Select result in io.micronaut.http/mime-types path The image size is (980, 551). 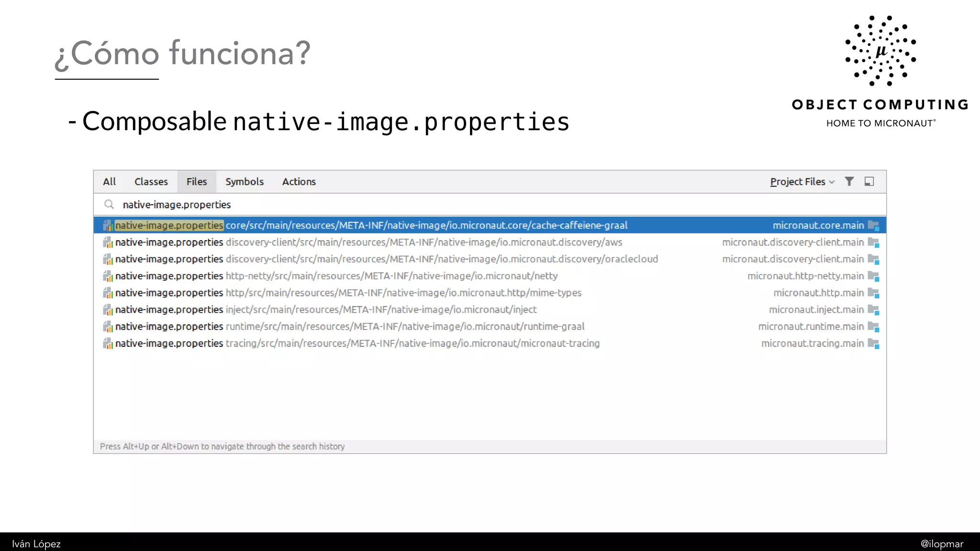pyautogui.click(x=490, y=293)
